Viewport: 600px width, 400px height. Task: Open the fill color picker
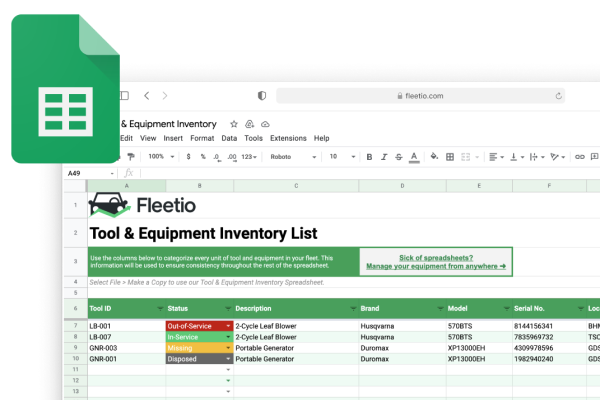tap(434, 156)
